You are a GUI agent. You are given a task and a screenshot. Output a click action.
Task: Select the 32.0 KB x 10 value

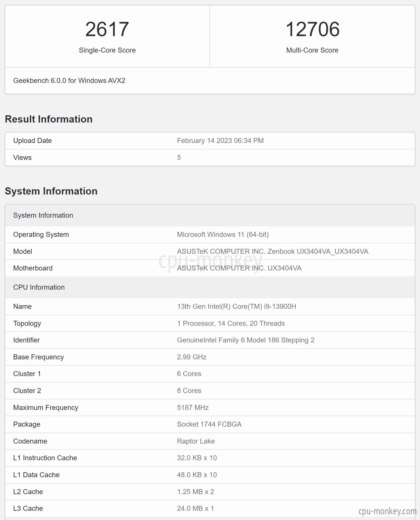(197, 458)
